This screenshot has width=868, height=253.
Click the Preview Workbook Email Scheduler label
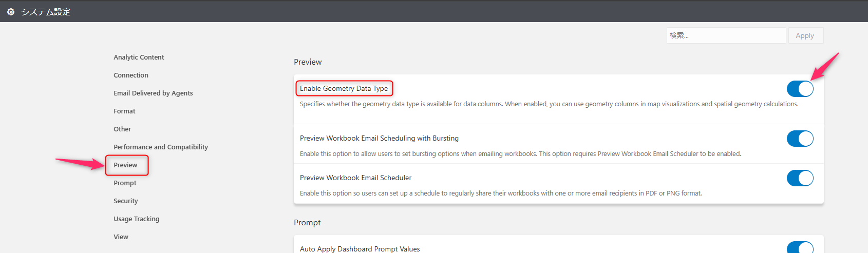click(x=355, y=178)
